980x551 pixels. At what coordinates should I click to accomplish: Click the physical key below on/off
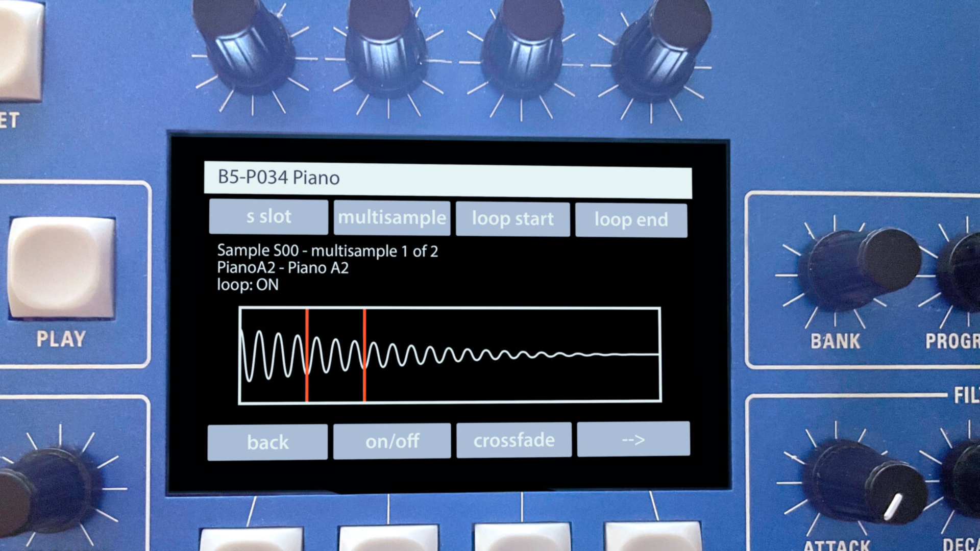[389, 538]
